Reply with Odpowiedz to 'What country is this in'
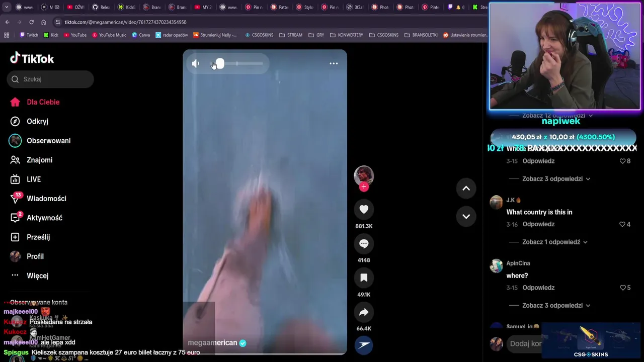 [x=538, y=224]
